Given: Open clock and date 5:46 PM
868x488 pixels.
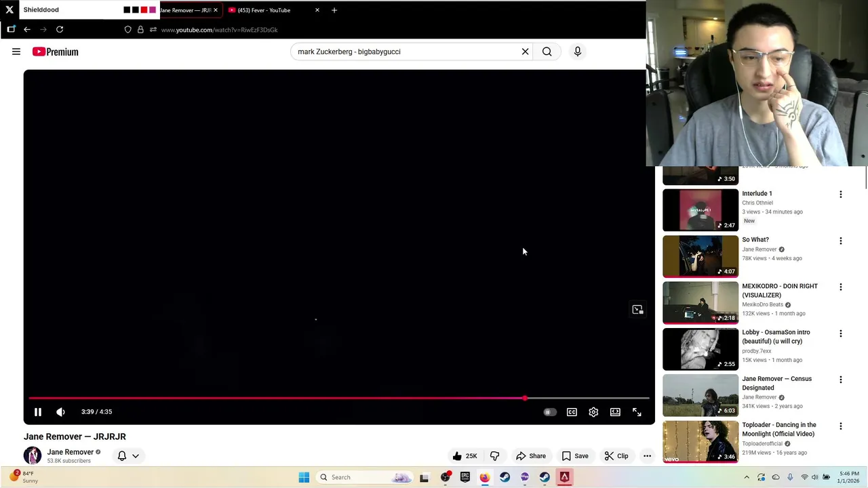Looking at the screenshot, I should (x=849, y=477).
